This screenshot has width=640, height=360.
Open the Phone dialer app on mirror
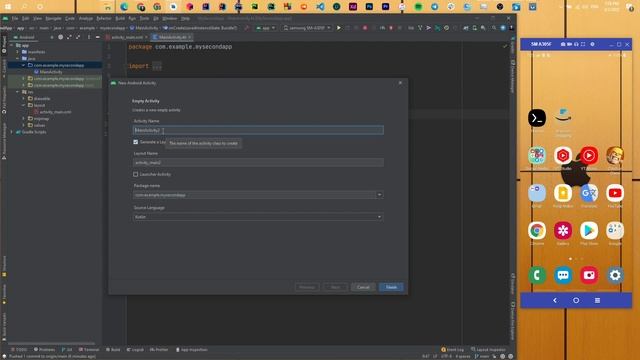tap(537, 275)
